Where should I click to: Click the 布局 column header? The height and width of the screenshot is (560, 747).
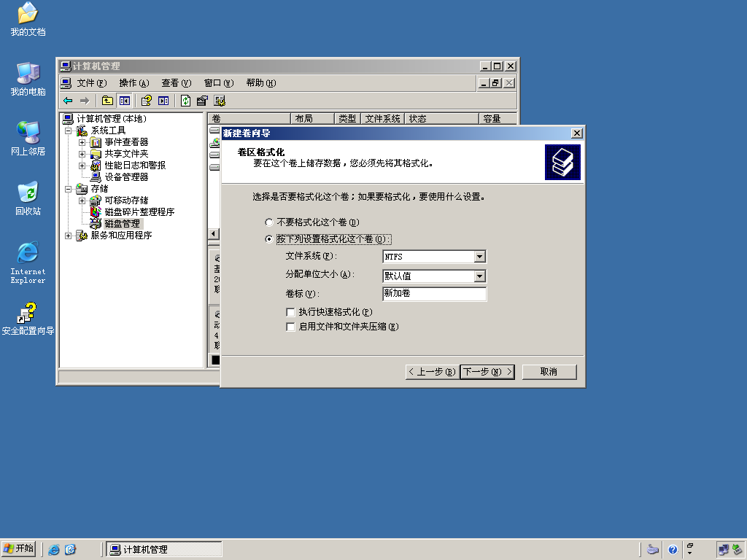click(312, 119)
